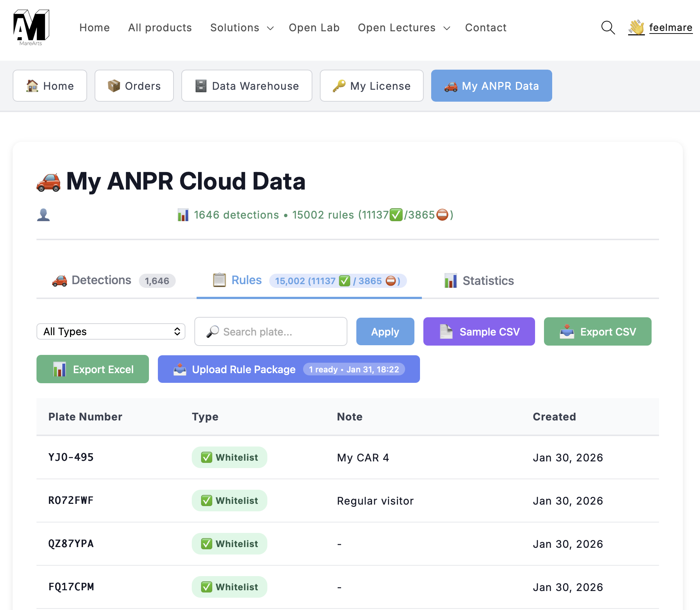This screenshot has height=610, width=700.
Task: Click the green check on QZ87YPA whitelist badge
Action: (207, 544)
